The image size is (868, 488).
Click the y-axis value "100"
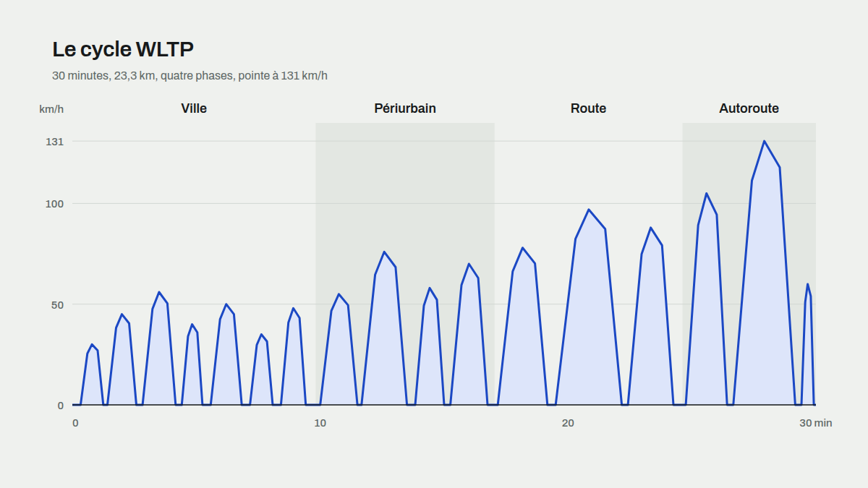point(55,204)
